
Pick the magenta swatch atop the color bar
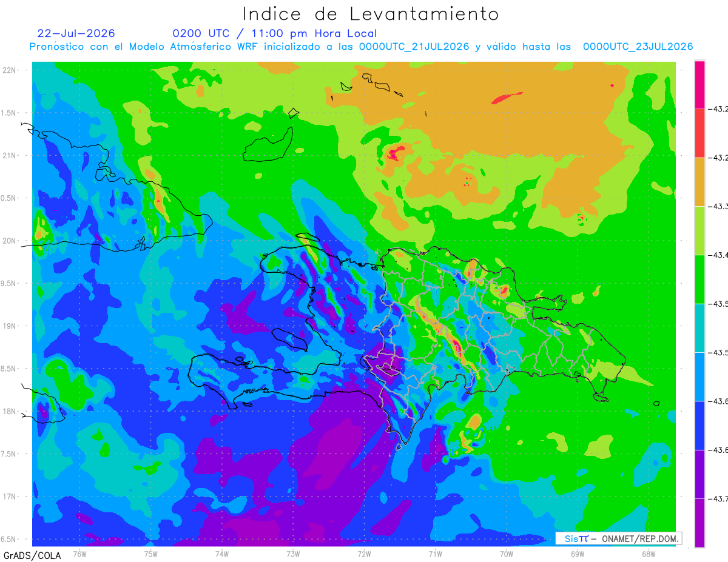tap(699, 85)
